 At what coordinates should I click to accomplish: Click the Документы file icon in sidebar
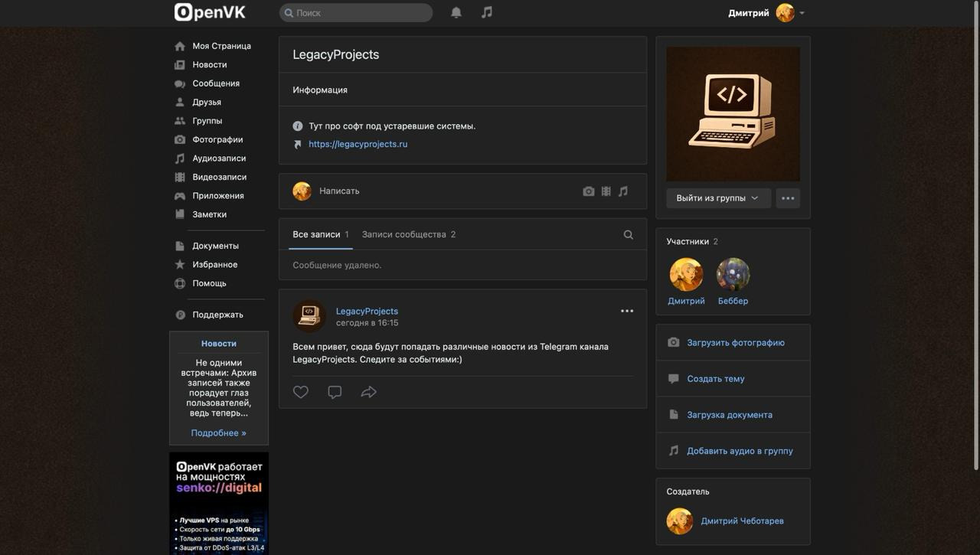180,246
